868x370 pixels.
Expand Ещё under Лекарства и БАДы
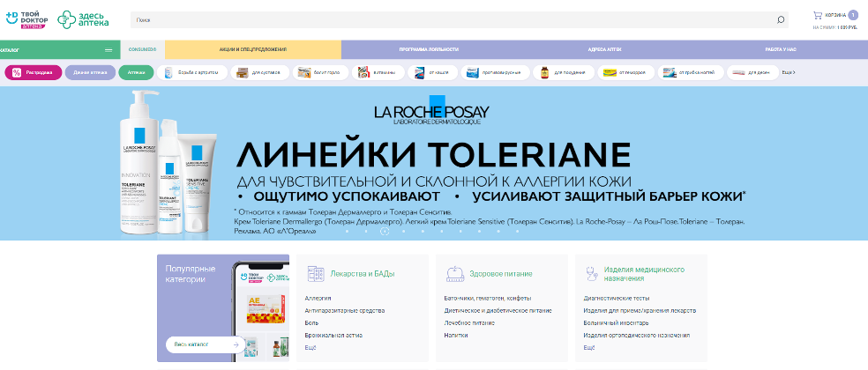310,348
